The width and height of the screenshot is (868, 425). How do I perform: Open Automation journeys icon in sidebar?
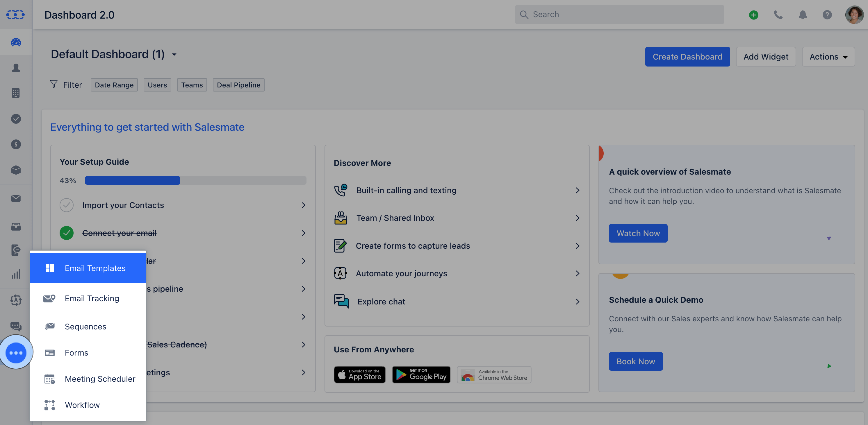[16, 300]
